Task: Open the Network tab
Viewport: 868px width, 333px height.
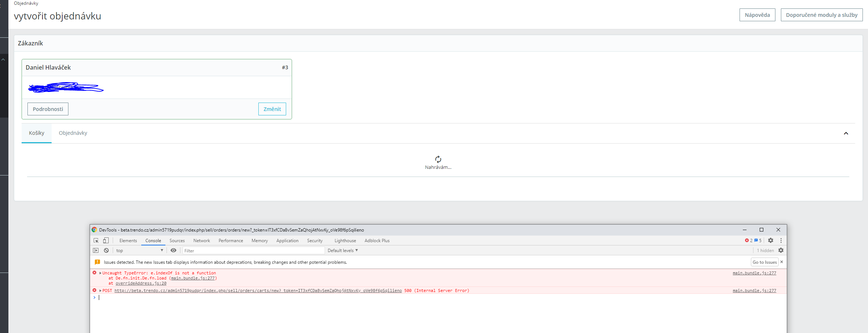Action: 202,241
